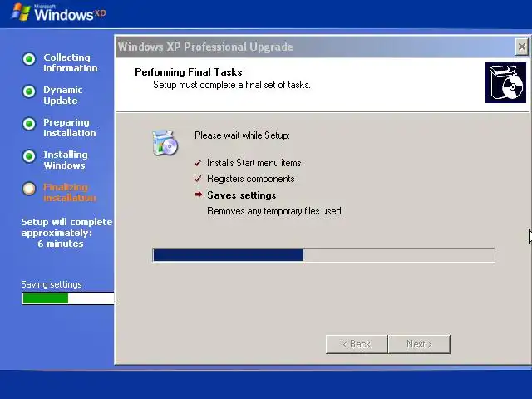532x399 pixels.
Task: Click the '6 minutes' time estimate
Action: pyautogui.click(x=61, y=244)
